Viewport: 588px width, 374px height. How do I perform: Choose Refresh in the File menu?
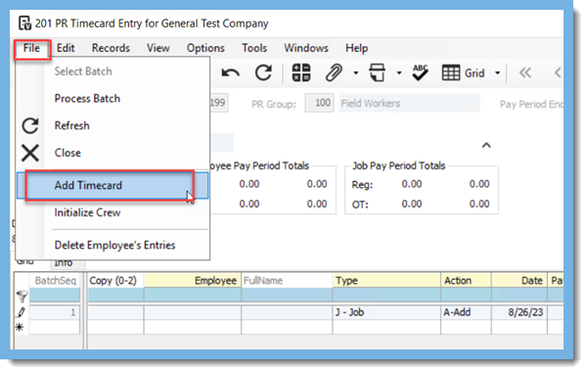tap(113, 125)
